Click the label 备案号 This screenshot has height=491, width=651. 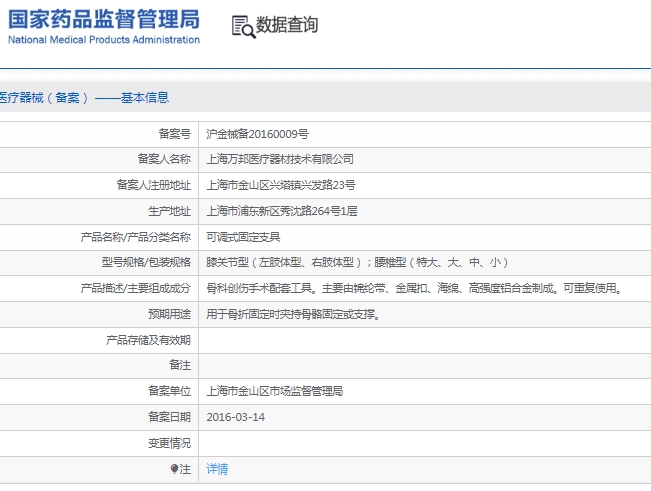(x=174, y=134)
